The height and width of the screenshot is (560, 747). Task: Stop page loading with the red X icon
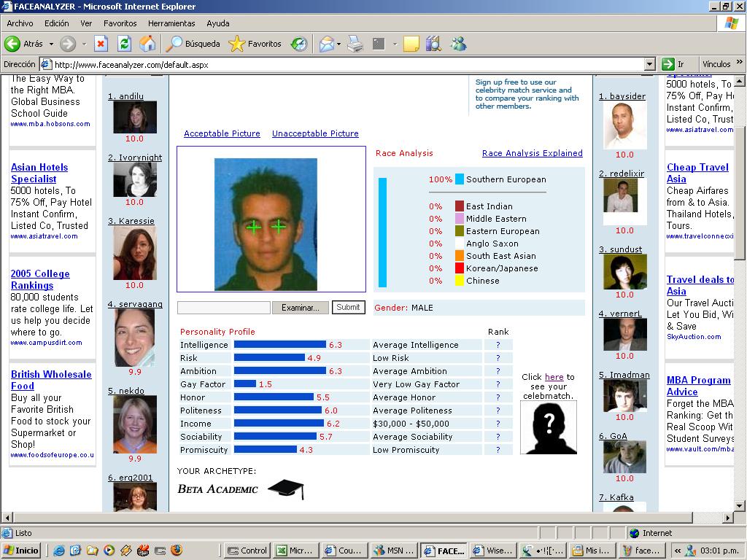tap(101, 44)
